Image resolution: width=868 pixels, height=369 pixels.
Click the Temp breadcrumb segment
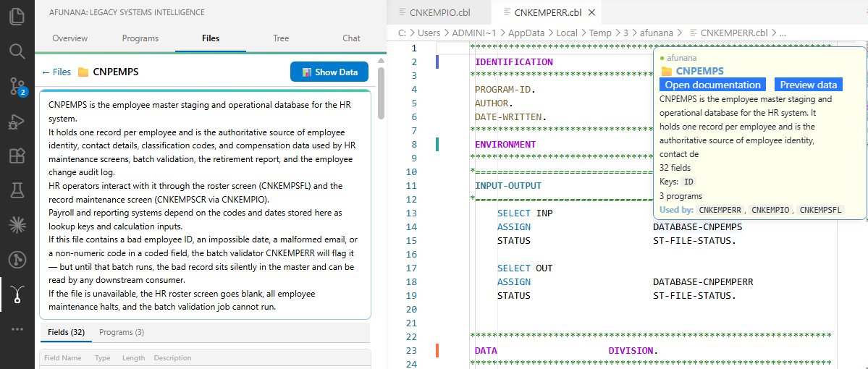(x=601, y=33)
